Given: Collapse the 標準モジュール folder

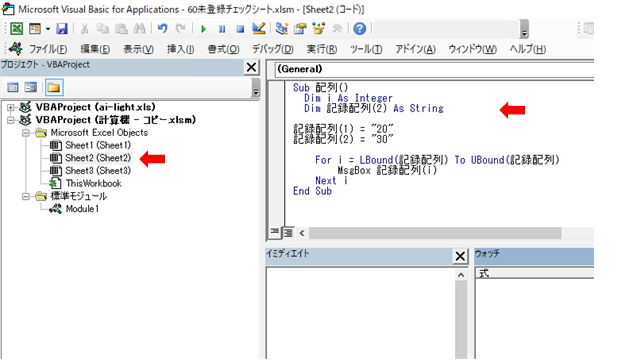Looking at the screenshot, I should pos(26,196).
